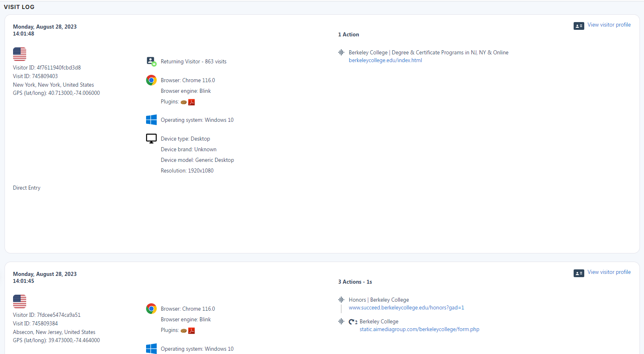This screenshot has width=644, height=354.
Task: Click the Chrome icon in the New York visit
Action: point(151,80)
